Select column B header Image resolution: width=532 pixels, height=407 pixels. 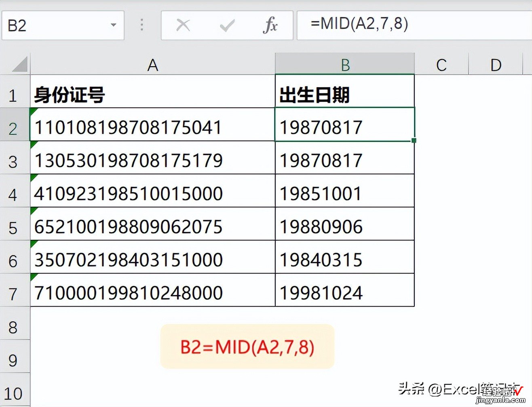click(345, 64)
